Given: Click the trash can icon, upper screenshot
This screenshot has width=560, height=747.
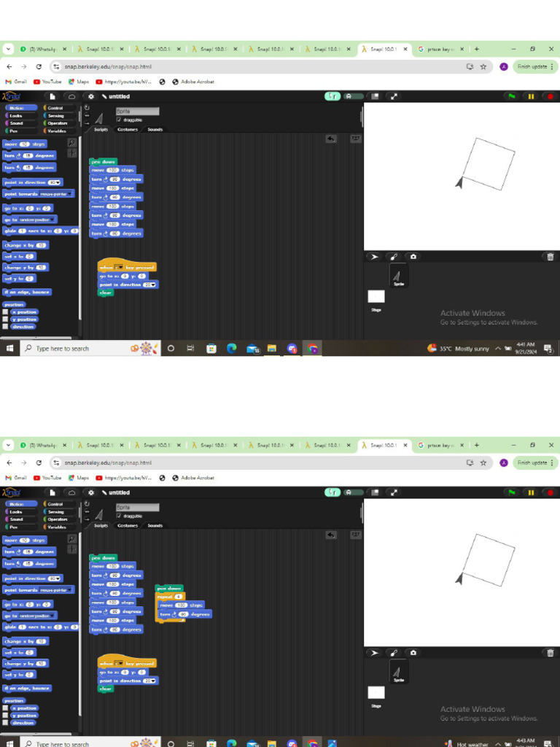Looking at the screenshot, I should click(x=550, y=257).
